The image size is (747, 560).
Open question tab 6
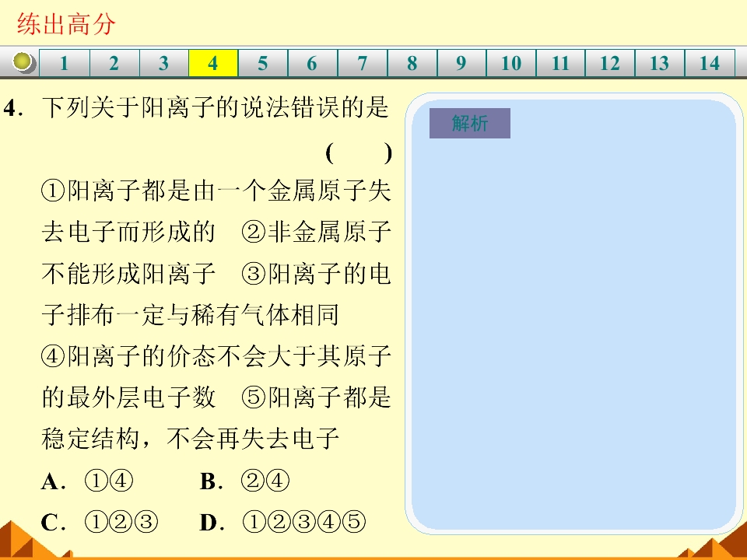tap(312, 64)
